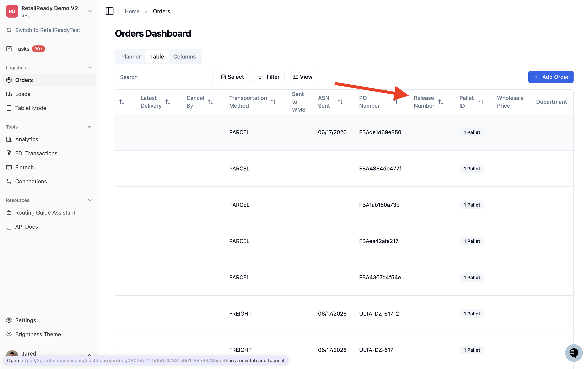Click the Add Order button
Viewport: 588px width, 369px height.
pos(551,77)
